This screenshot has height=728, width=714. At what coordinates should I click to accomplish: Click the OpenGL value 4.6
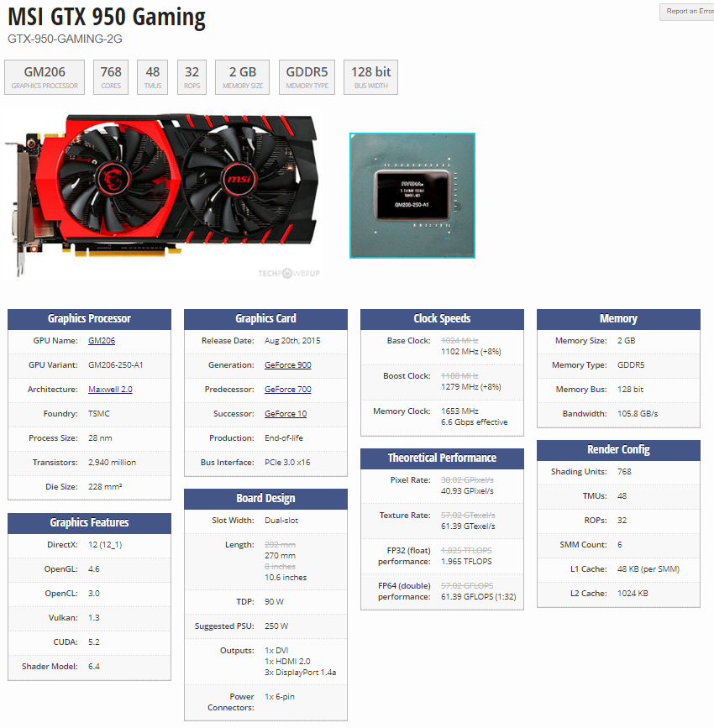(x=94, y=569)
